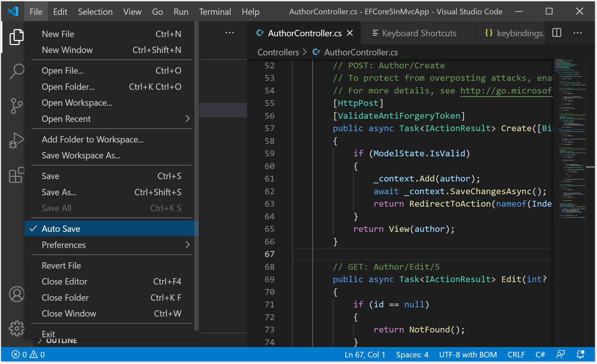The image size is (597, 364).
Task: Click the Accounts icon in activity bar
Action: click(x=16, y=294)
